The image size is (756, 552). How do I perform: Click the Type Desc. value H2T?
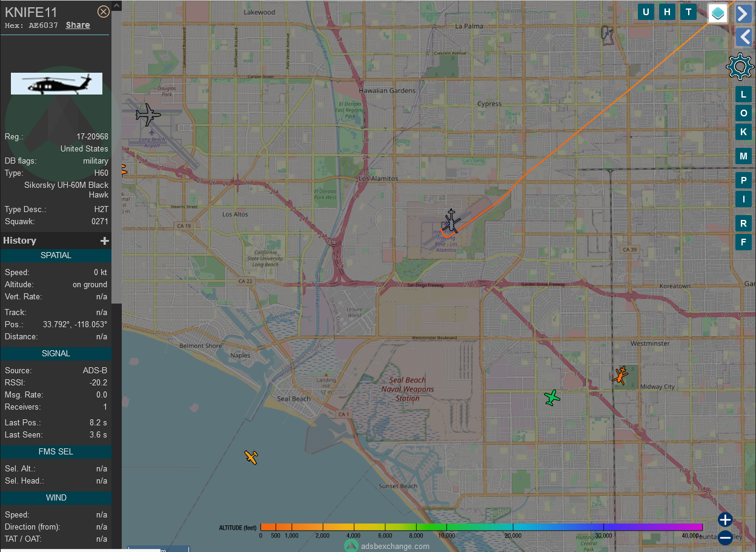(x=101, y=210)
